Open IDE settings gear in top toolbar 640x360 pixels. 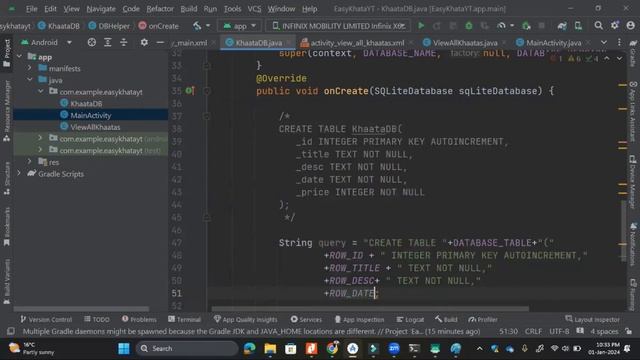click(x=615, y=26)
